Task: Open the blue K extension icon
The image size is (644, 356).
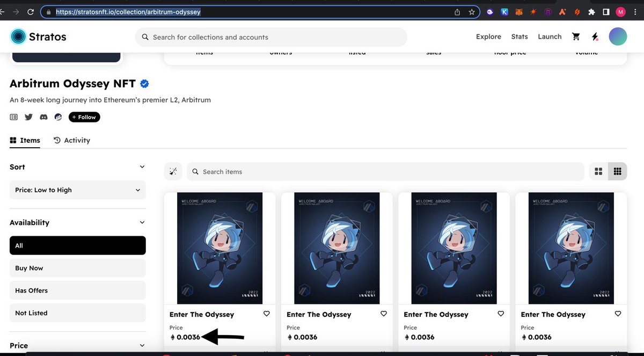Action: [x=504, y=12]
